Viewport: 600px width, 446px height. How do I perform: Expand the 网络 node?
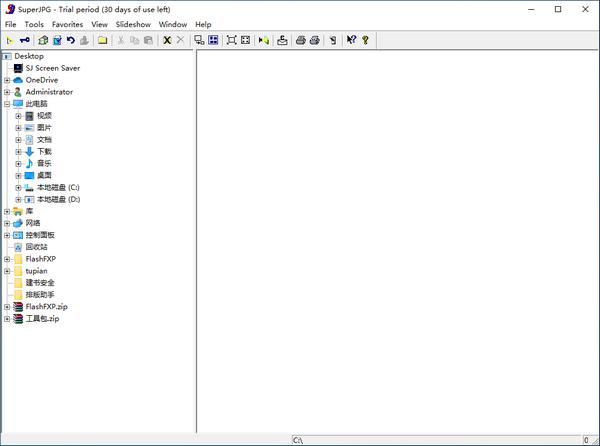[x=7, y=223]
